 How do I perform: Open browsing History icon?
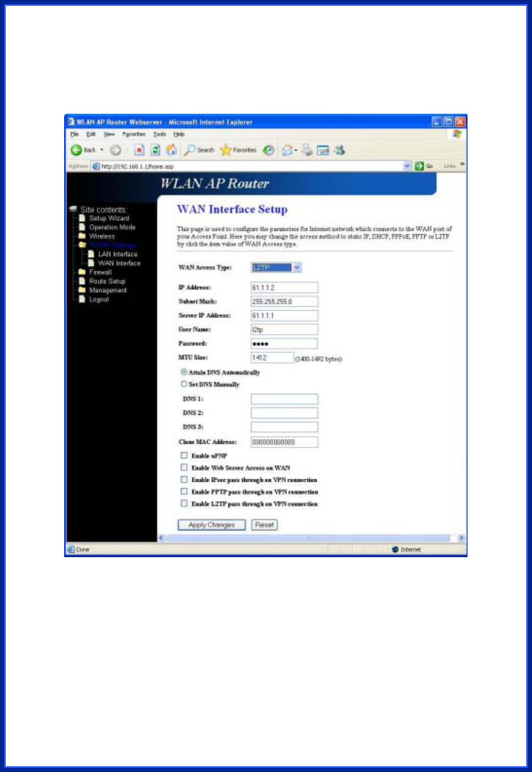click(x=269, y=150)
